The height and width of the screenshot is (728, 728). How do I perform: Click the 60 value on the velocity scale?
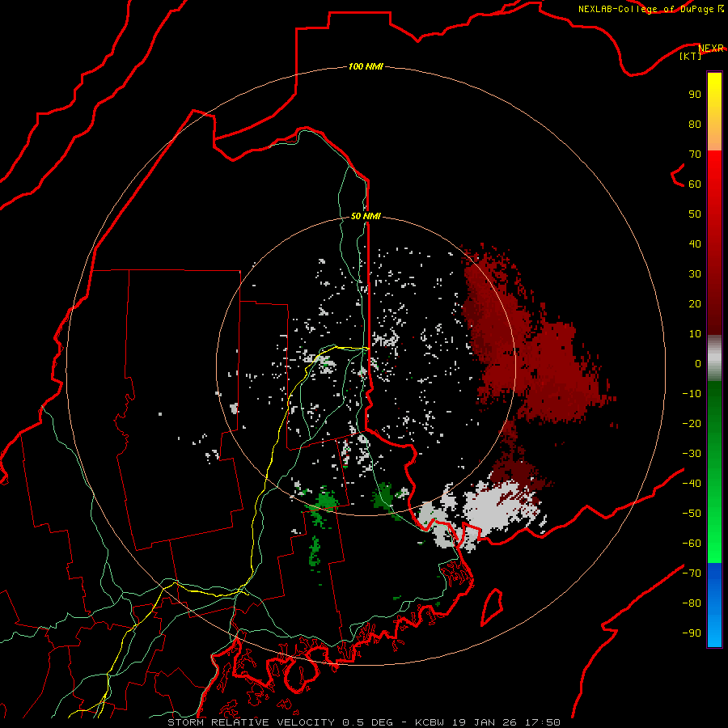point(695,184)
